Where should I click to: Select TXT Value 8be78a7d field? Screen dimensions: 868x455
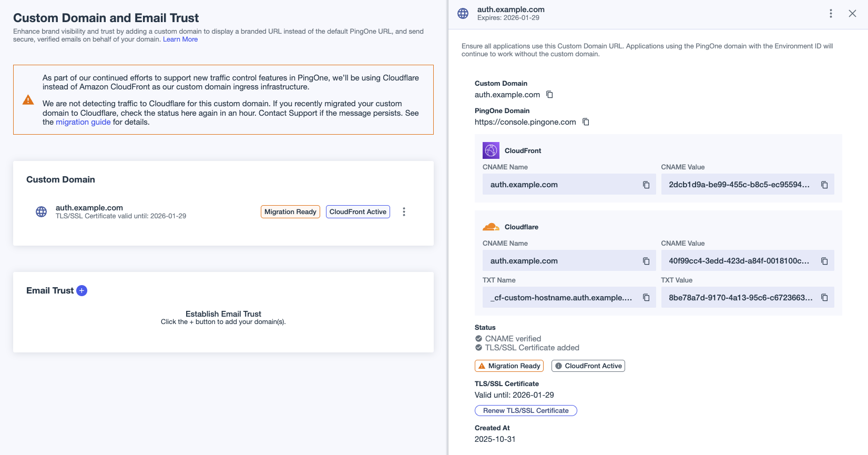tap(747, 298)
